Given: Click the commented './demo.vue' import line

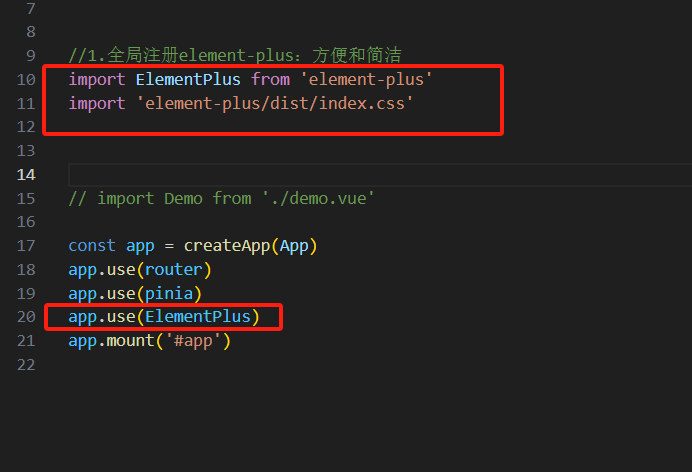Looking at the screenshot, I should [221, 199].
